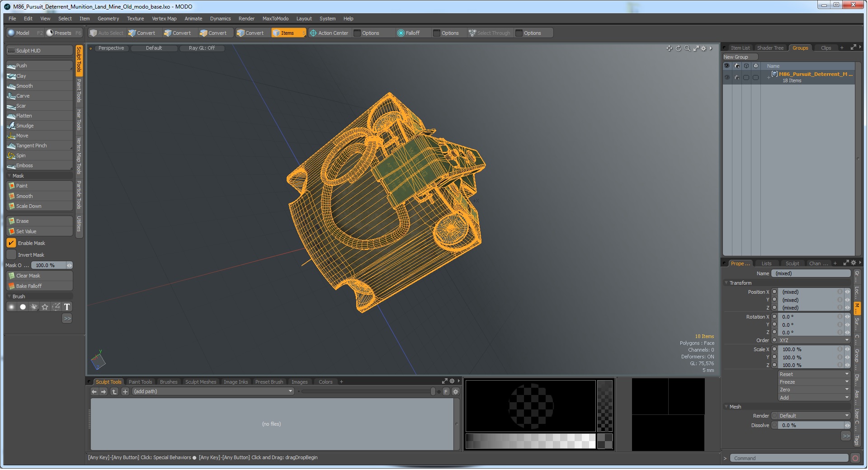Adjust the Mask Opacity 100.0 % slider
This screenshot has width=868, height=470.
51,265
